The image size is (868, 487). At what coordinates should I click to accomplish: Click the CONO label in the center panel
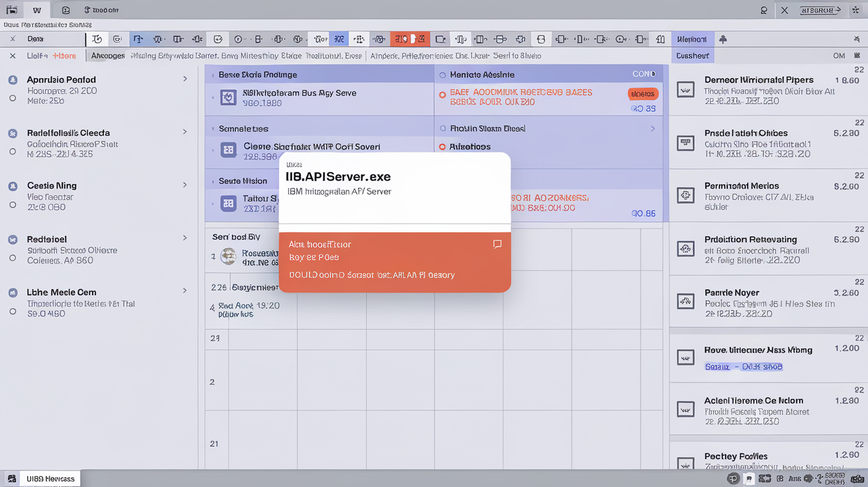pyautogui.click(x=644, y=74)
